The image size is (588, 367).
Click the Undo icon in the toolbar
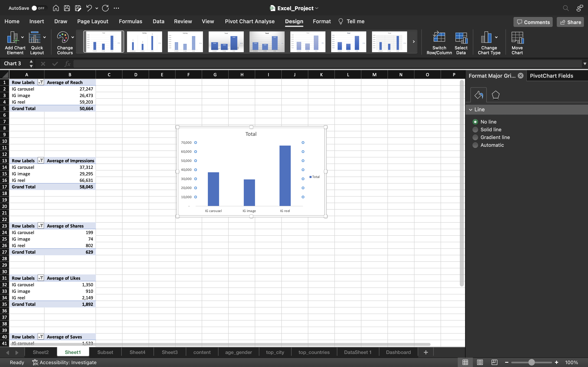tap(89, 8)
